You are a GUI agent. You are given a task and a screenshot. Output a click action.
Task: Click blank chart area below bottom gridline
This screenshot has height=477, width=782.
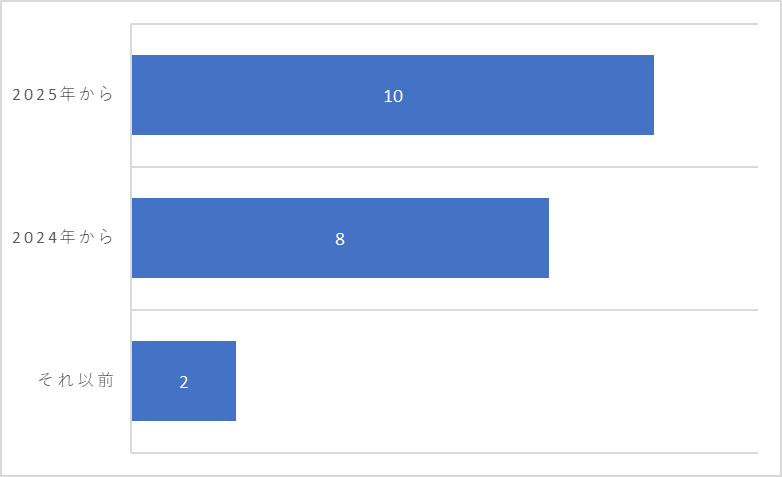444,464
